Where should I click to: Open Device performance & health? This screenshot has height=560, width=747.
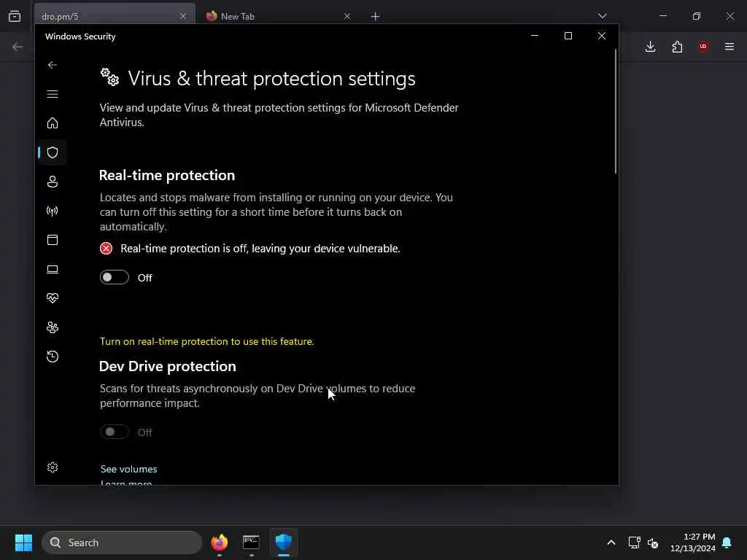(53, 298)
